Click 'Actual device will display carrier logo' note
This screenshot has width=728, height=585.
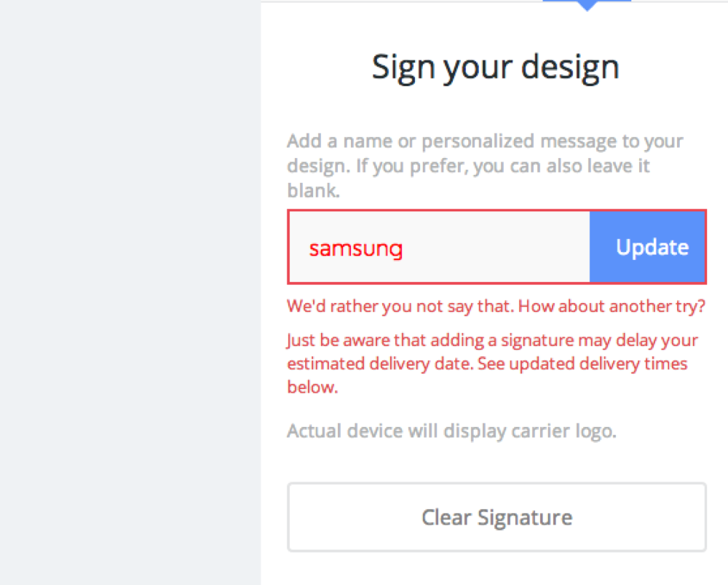[x=451, y=431]
